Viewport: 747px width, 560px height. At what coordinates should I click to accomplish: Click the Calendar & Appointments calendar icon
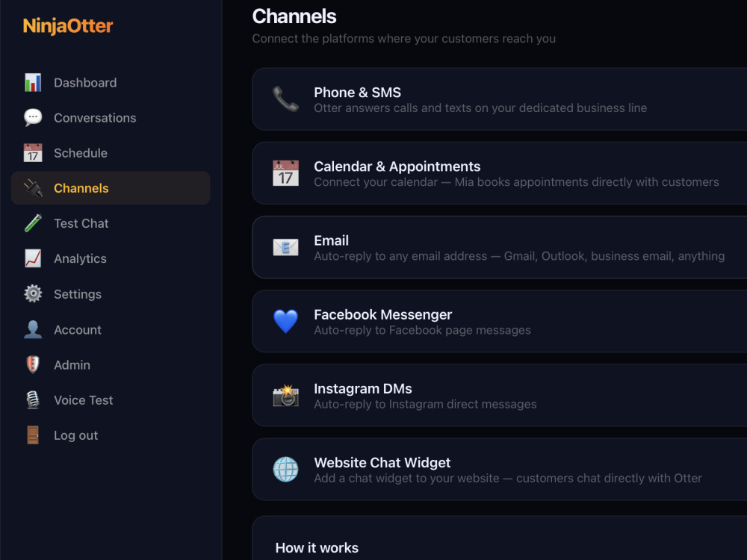pos(285,173)
